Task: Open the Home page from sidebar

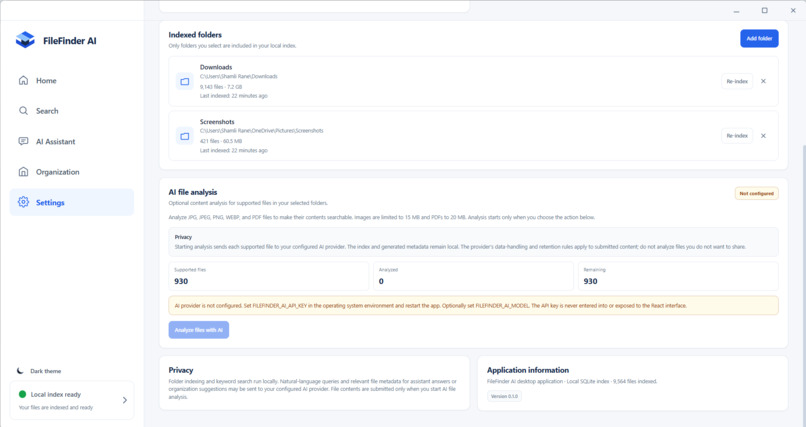Action: point(71,81)
